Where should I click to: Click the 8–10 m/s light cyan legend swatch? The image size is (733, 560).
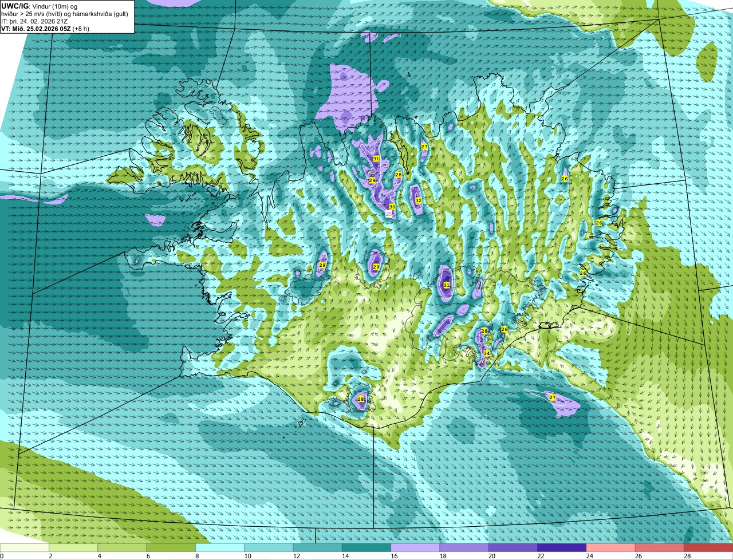click(220, 547)
